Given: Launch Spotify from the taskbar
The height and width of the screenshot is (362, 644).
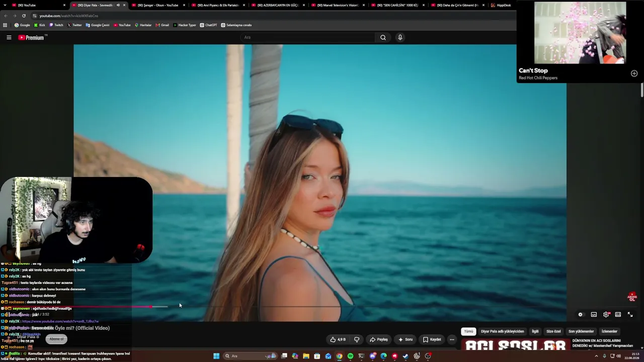Looking at the screenshot, I should [x=350, y=356].
